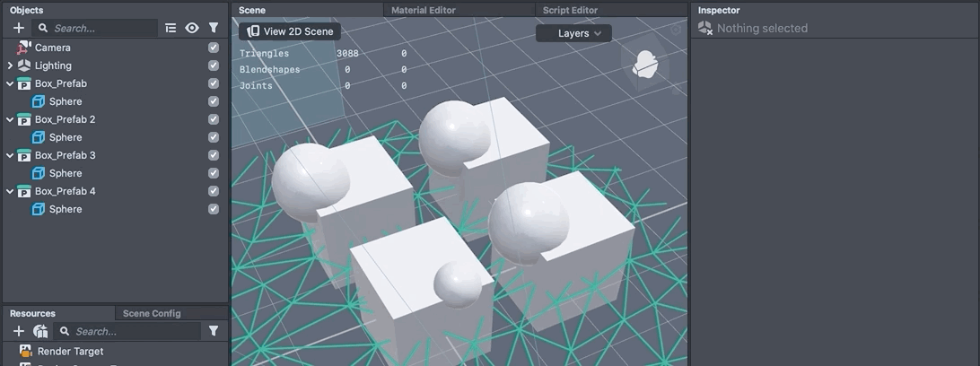The height and width of the screenshot is (366, 980).
Task: Open the Objects panel filter funnel
Action: click(x=214, y=28)
